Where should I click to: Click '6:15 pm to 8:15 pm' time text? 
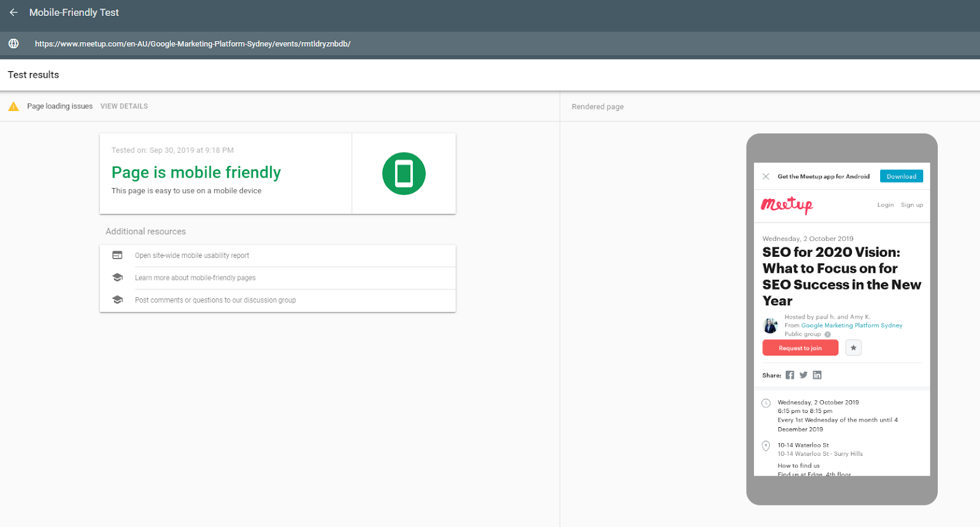coord(805,411)
